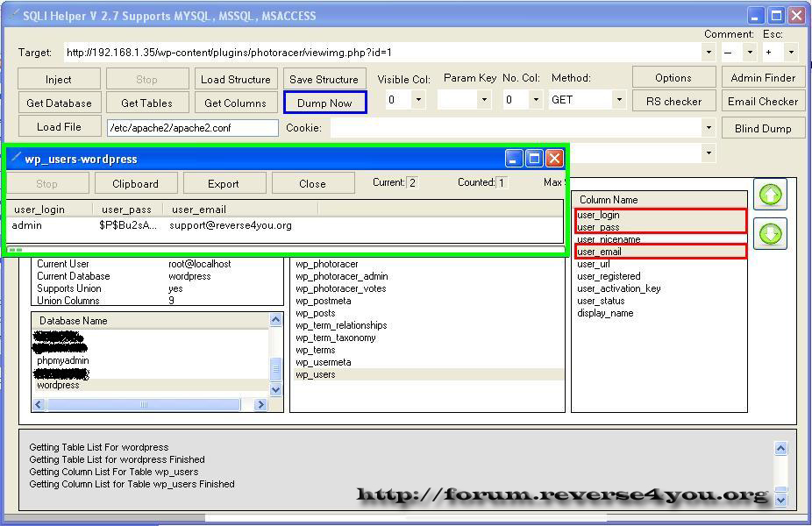Click Close button in dump window
The width and height of the screenshot is (812, 526).
pos(313,183)
